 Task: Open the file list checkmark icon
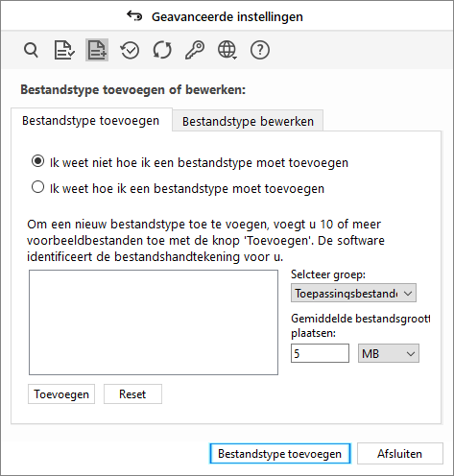pyautogui.click(x=64, y=50)
